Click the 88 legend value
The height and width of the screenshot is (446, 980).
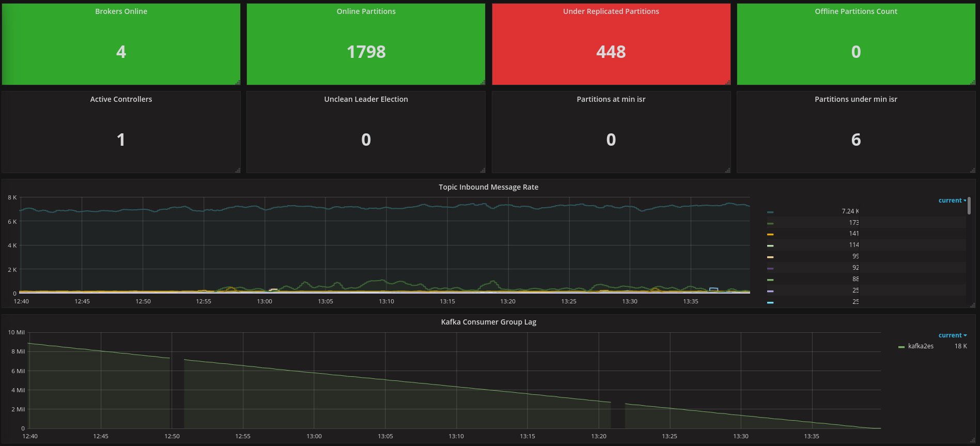pyautogui.click(x=855, y=279)
